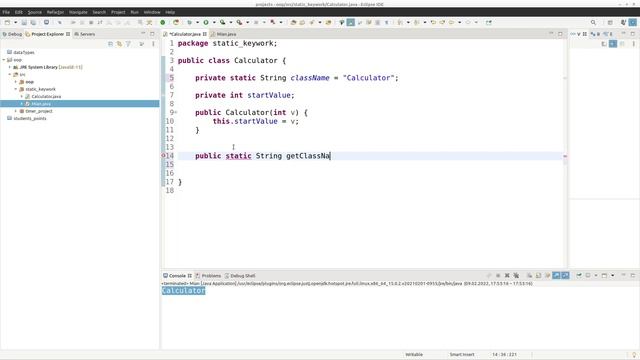
Task: Toggle Show Console on standard output change
Action: (x=556, y=276)
